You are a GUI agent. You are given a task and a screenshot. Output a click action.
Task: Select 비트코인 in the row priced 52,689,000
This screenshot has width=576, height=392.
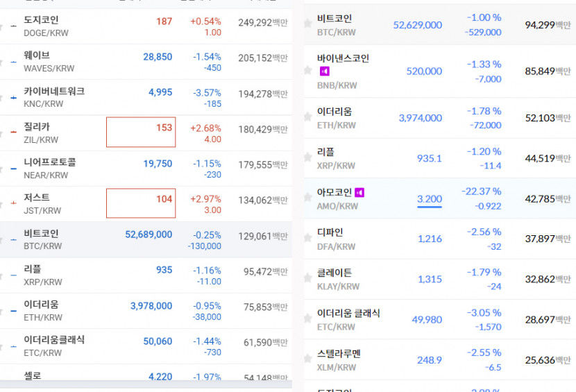point(41,233)
